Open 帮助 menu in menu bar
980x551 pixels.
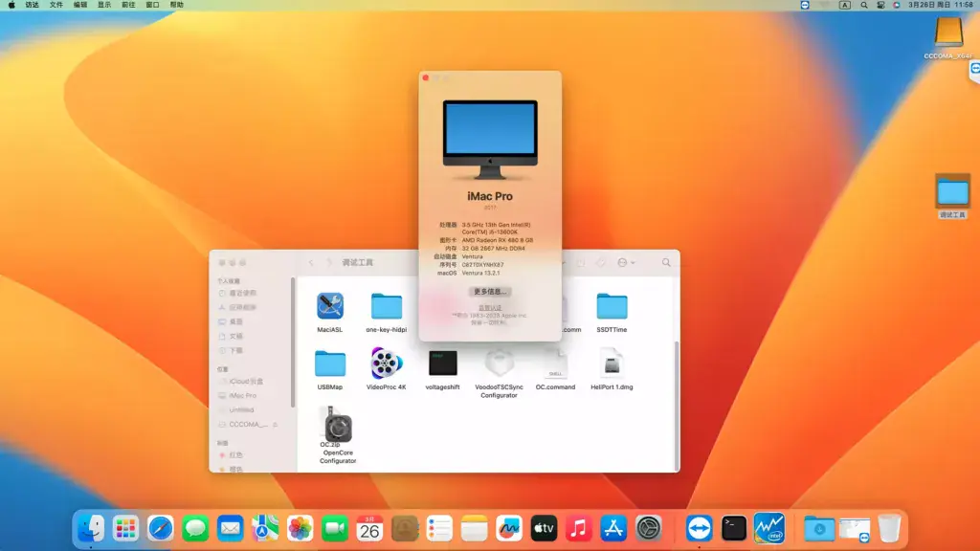(177, 5)
